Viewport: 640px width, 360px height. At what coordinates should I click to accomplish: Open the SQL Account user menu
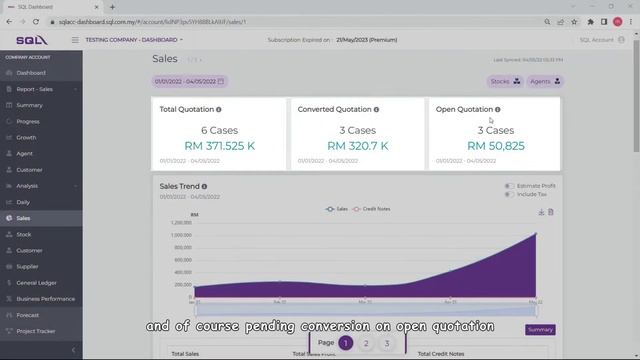602,40
